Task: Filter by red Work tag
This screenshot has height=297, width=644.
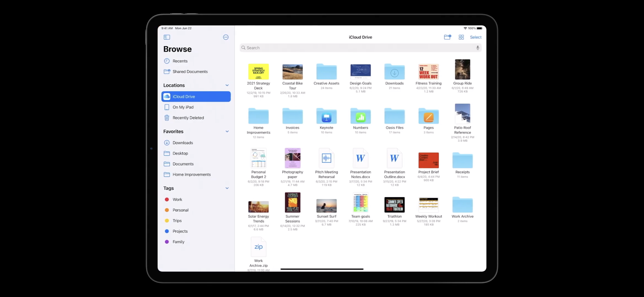Action: coord(177,200)
